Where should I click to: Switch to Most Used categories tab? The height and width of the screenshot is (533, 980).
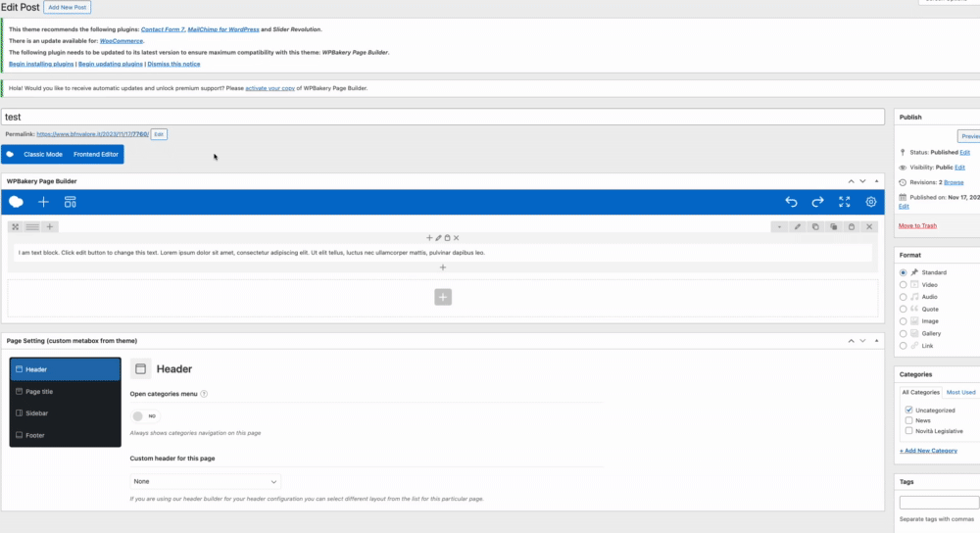coord(960,393)
